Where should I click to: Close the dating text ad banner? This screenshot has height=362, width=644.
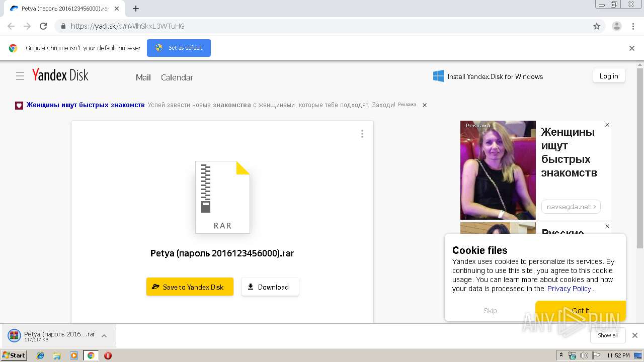tap(425, 105)
